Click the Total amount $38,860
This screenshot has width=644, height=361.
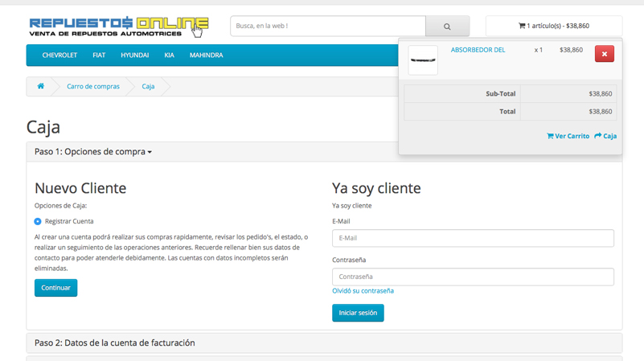click(600, 111)
